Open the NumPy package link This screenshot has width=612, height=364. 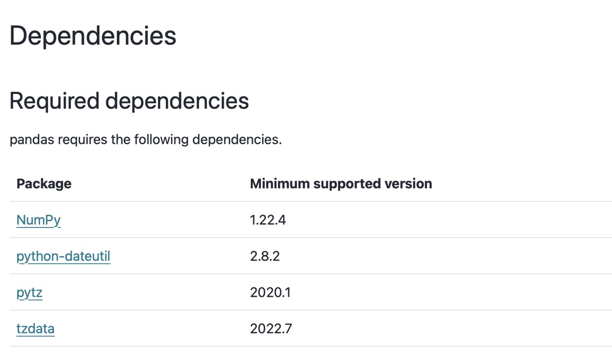pyautogui.click(x=38, y=220)
